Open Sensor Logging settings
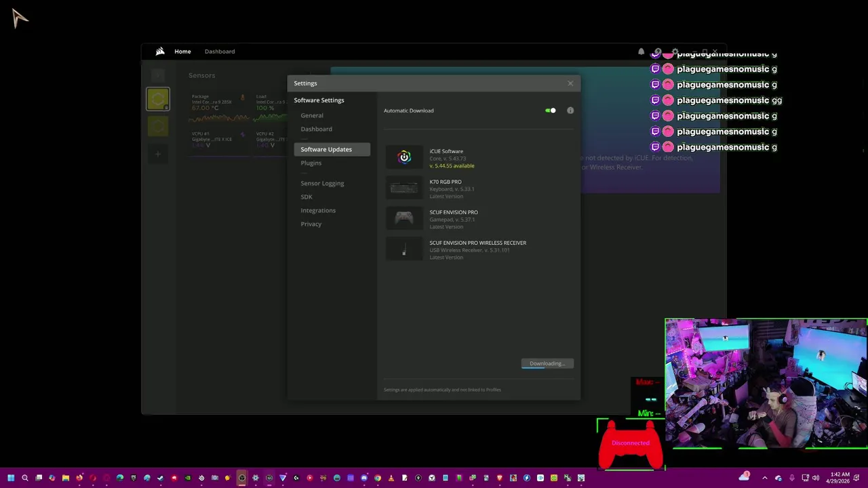868x488 pixels. pyautogui.click(x=322, y=183)
